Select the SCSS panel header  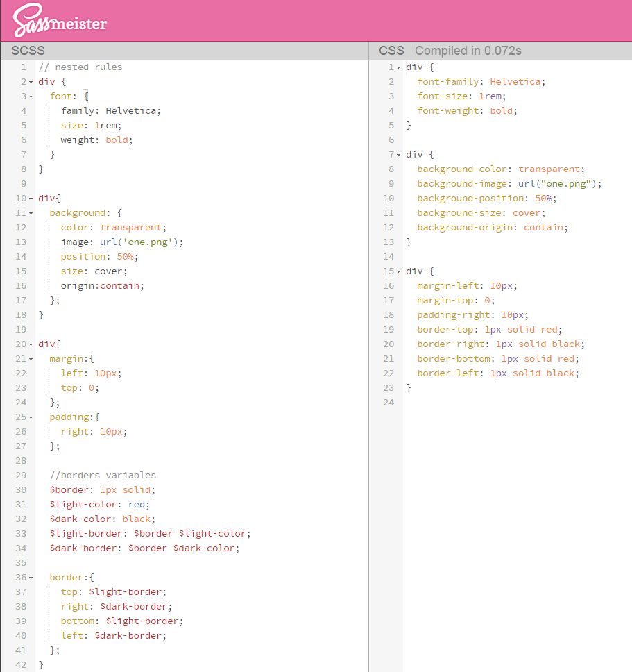click(x=28, y=51)
